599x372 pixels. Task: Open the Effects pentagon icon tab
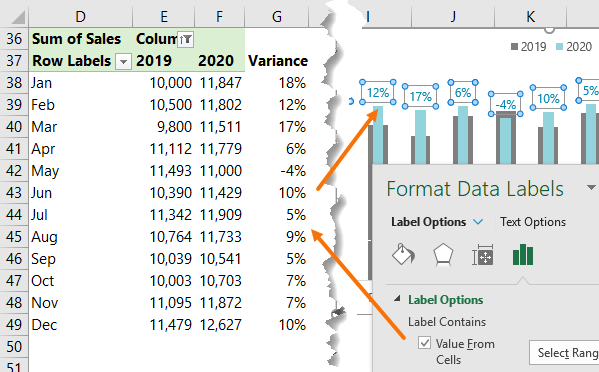pos(443,254)
